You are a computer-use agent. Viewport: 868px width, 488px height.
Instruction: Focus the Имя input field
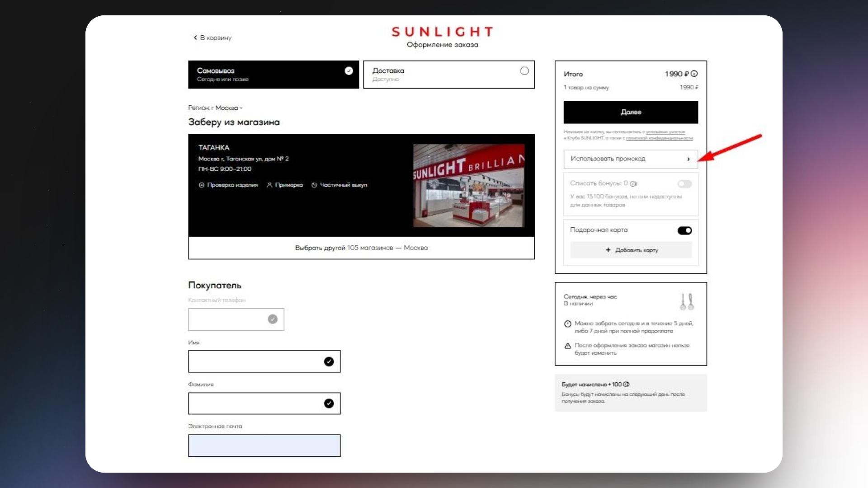click(x=264, y=361)
